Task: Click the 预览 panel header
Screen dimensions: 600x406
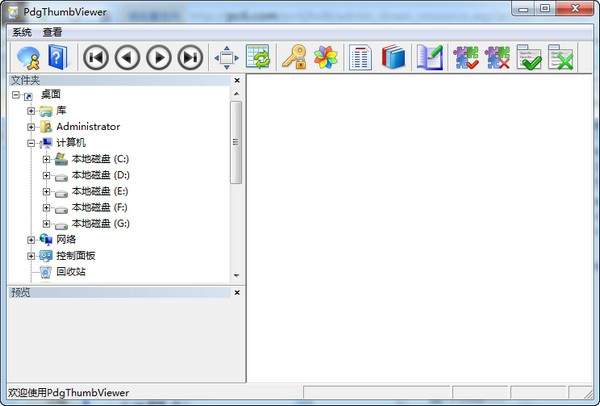Action: [x=119, y=293]
